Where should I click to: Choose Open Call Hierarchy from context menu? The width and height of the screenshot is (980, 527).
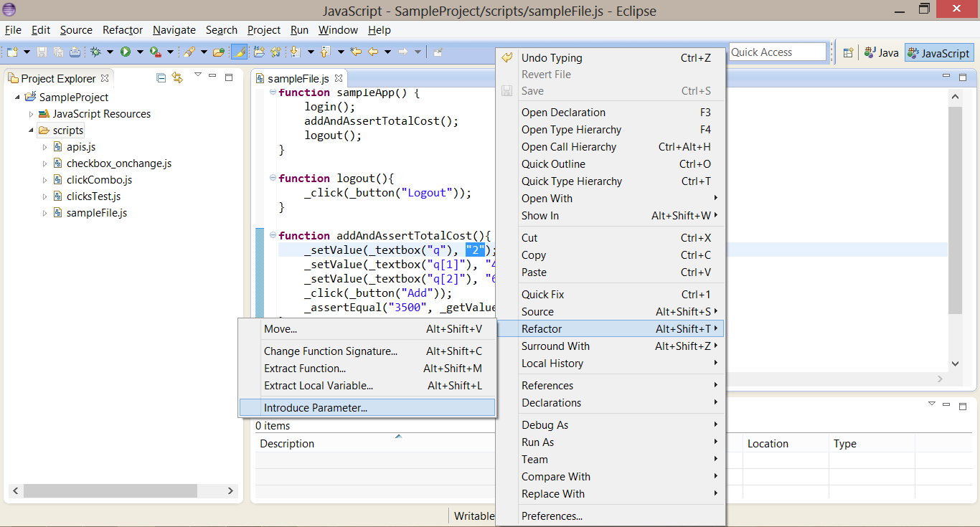(x=569, y=146)
